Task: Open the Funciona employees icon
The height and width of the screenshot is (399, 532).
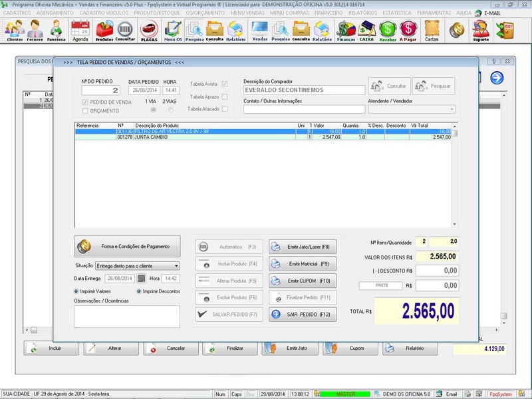Action: (56, 31)
